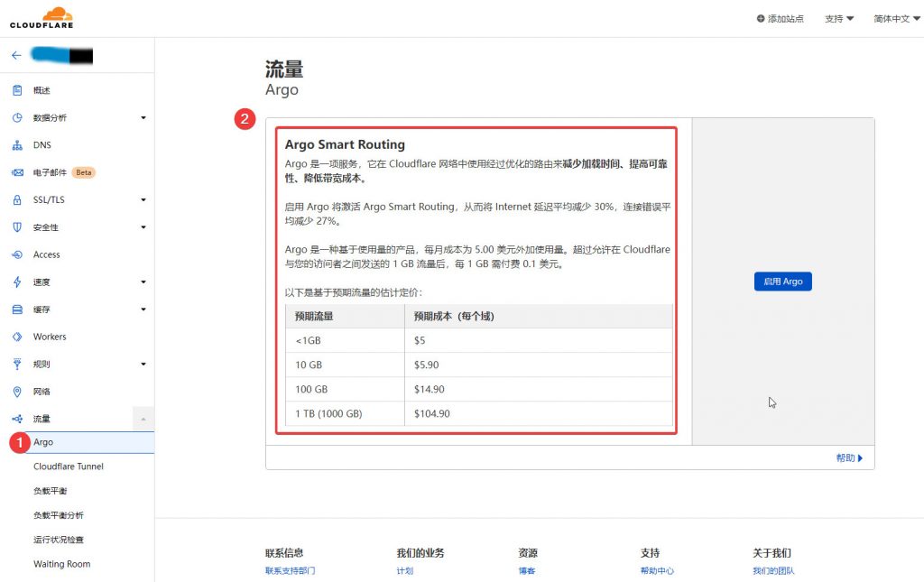Open the 支持 dropdown at top

tap(838, 17)
